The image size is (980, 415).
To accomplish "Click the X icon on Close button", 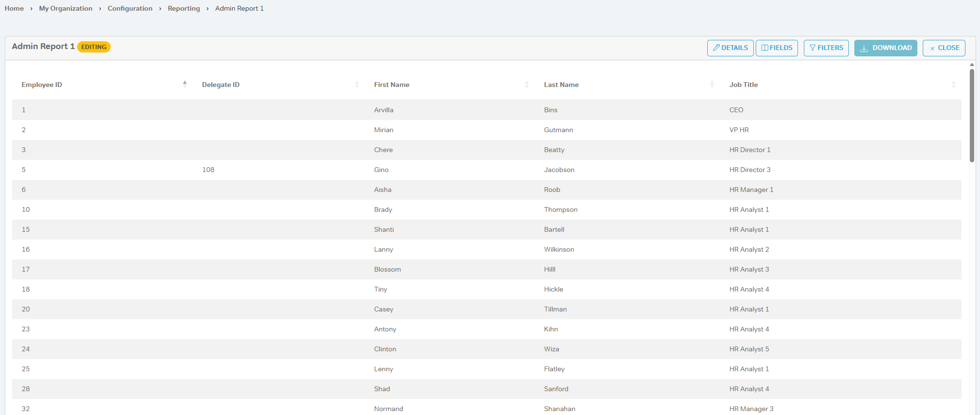I will pos(932,49).
